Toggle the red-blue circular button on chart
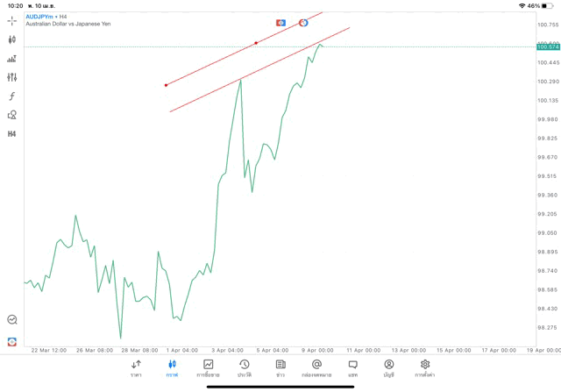The width and height of the screenshot is (561, 392). point(303,23)
